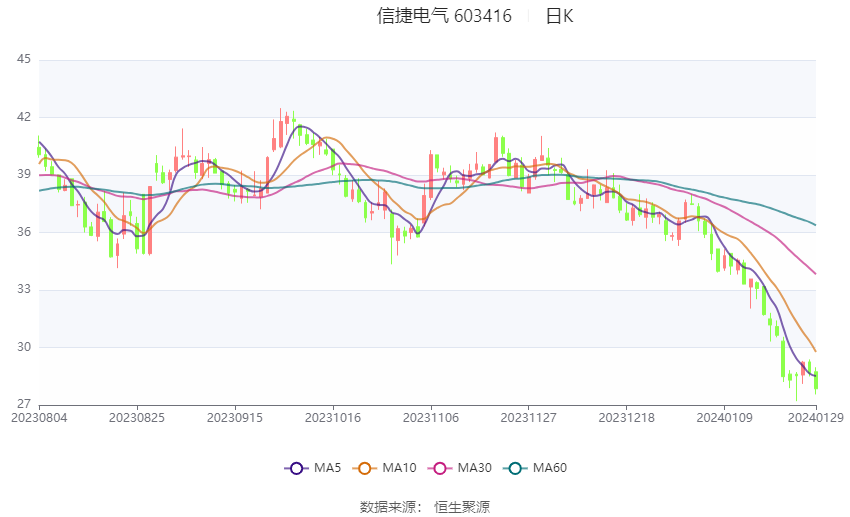Image resolution: width=850 pixels, height=517 pixels.
Task: Click the chart title 信捷电气 603416
Action: pos(444,16)
